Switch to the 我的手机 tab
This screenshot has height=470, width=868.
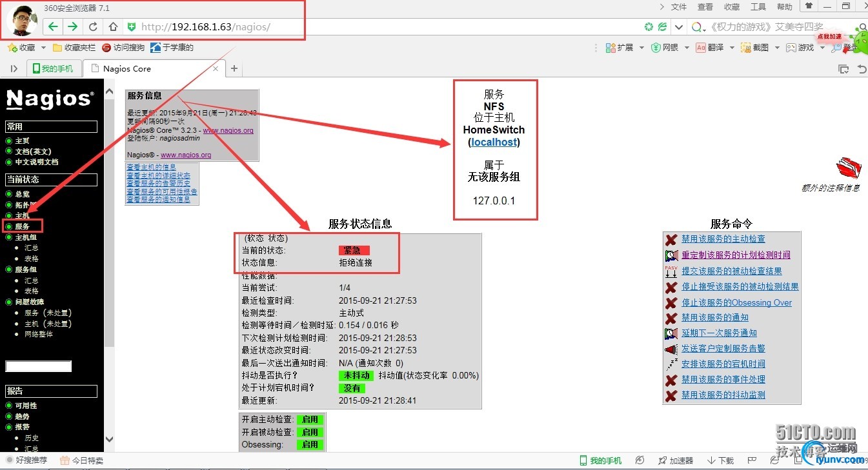click(53, 68)
